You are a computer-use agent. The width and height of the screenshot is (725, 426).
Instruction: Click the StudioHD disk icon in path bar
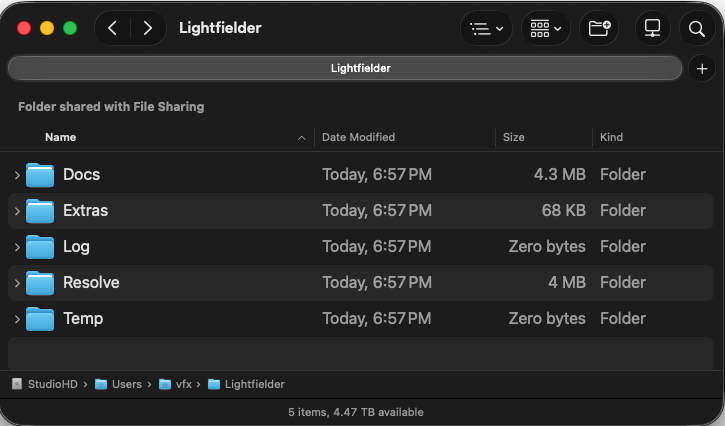pyautogui.click(x=17, y=384)
